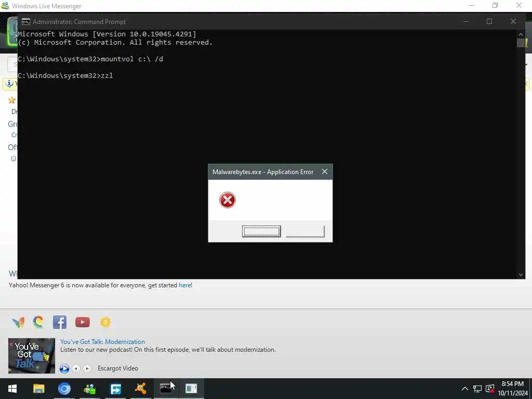
Task: Close the Malwarebytes.exe Application Error dialog
Action: click(325, 171)
